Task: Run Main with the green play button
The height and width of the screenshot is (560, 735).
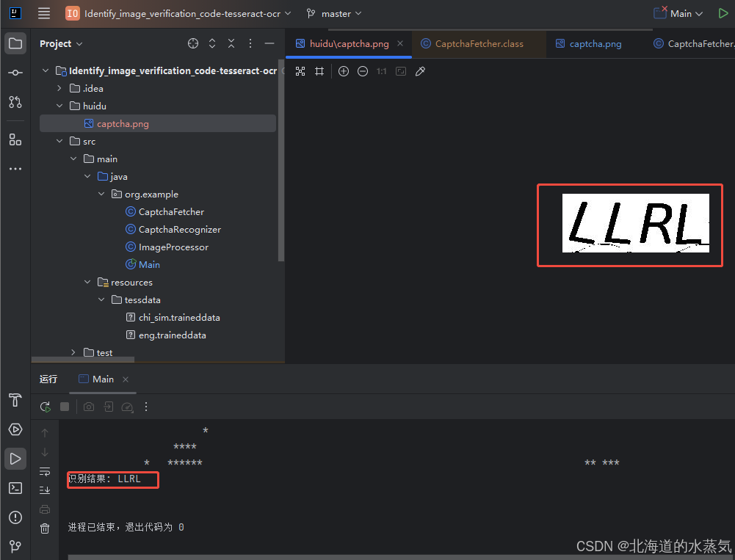Action: (x=723, y=13)
